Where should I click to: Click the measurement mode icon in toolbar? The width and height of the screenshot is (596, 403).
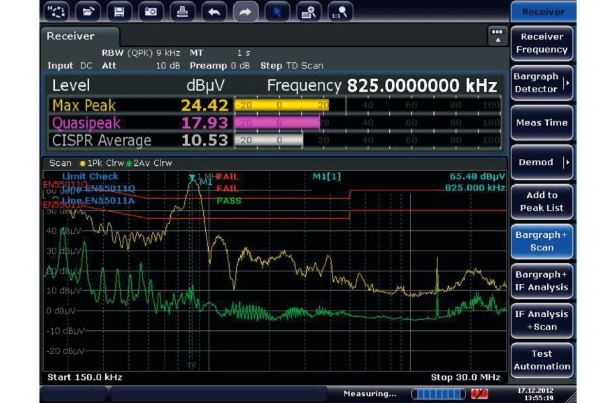(x=57, y=12)
